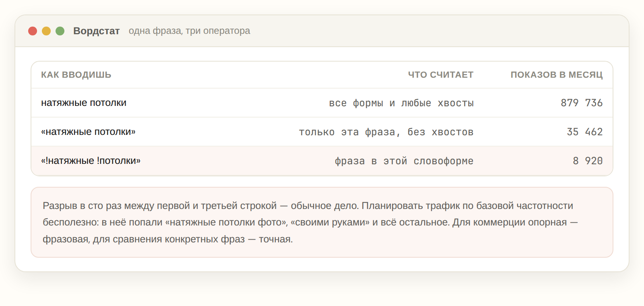Click the value 8 920
Screen dimensions: 644x306
tap(588, 161)
